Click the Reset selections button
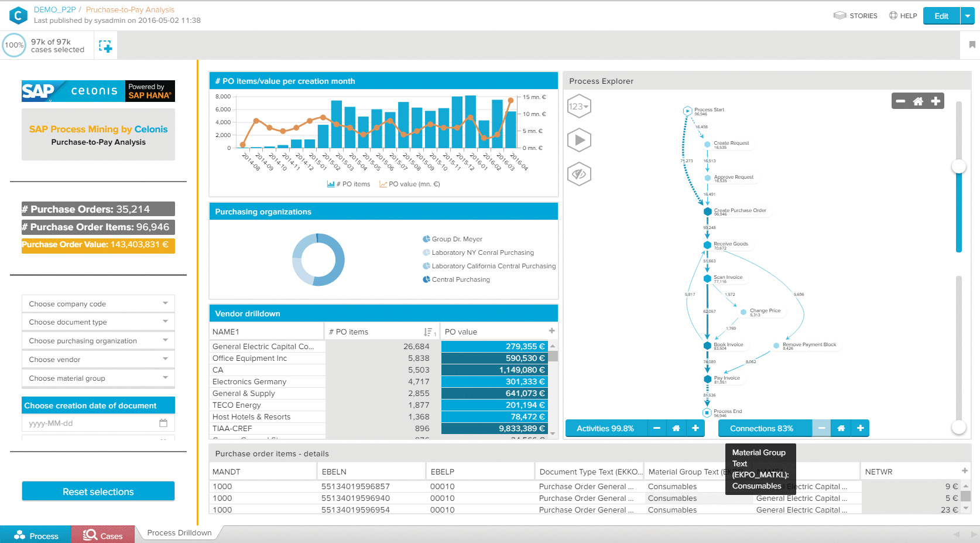 [x=98, y=492]
